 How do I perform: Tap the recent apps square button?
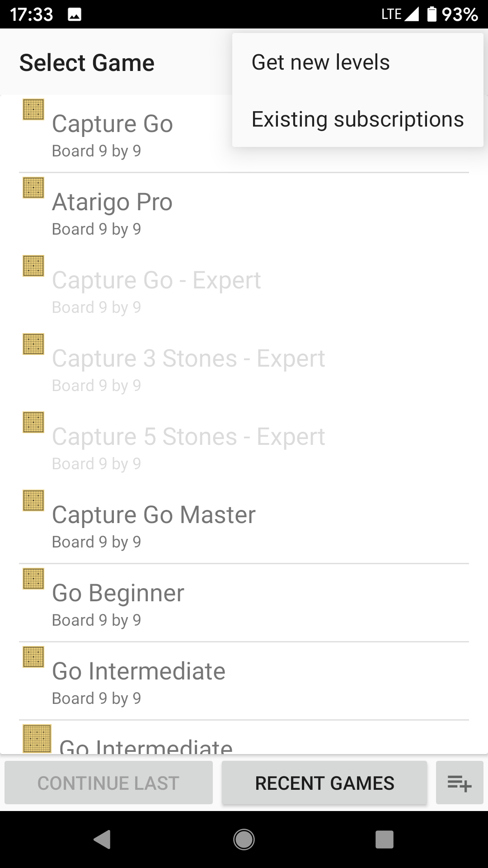pyautogui.click(x=384, y=840)
